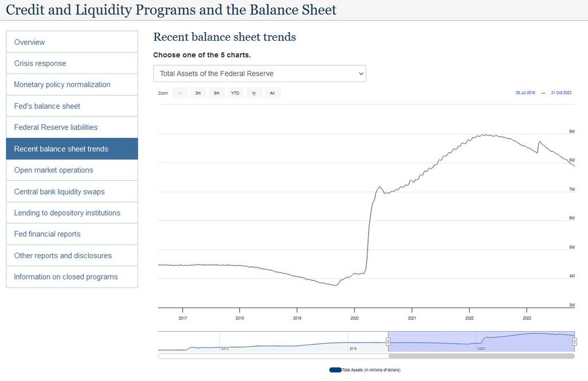The image size is (588, 381).
Task: Select the YTD zoom range
Action: (235, 93)
